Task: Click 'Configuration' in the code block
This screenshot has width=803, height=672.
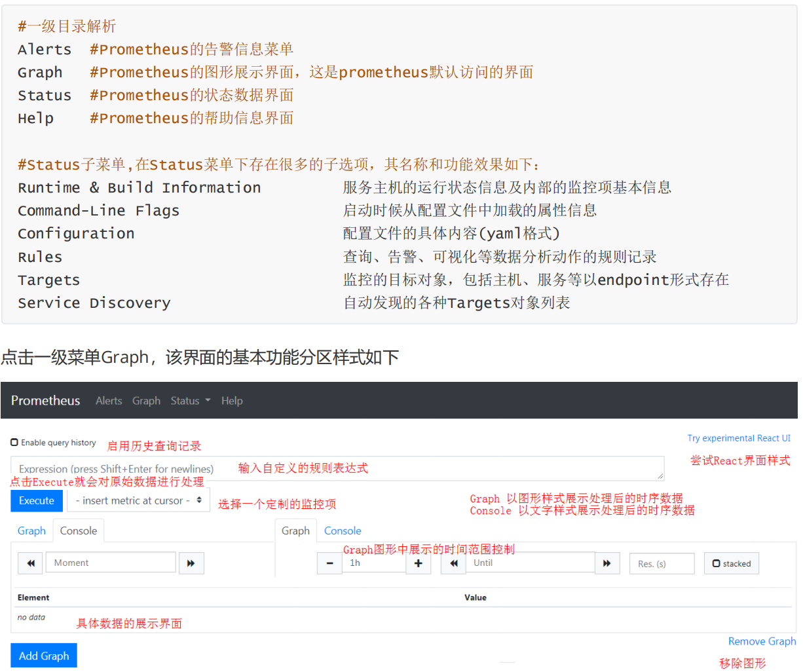Action: pos(76,234)
